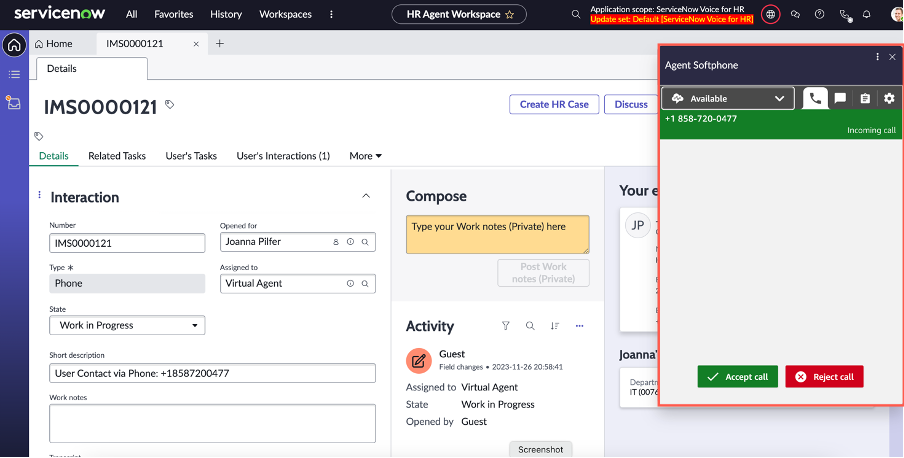Change the Activity sort order
Screen dimensions: 904x458
555,326
